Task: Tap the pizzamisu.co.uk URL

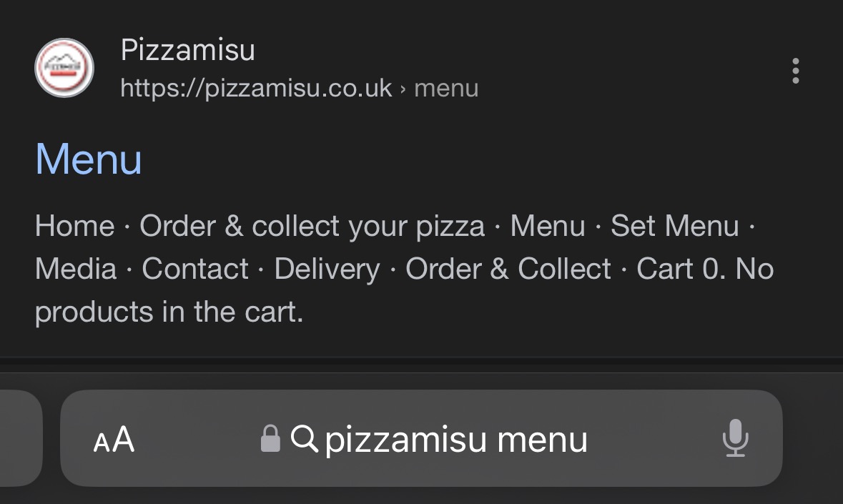Action: [x=254, y=87]
